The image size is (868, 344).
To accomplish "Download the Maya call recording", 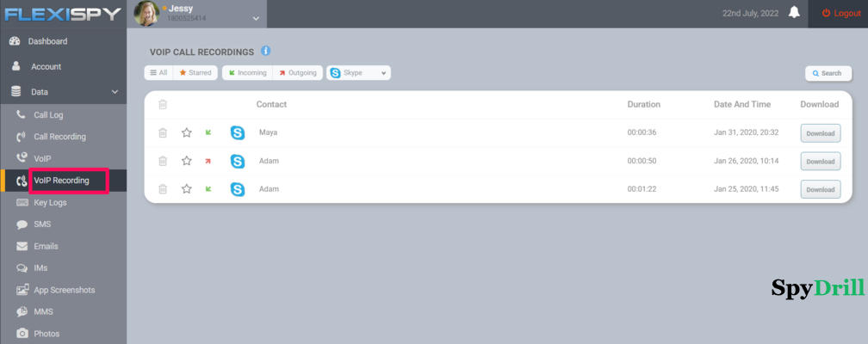I will (820, 133).
